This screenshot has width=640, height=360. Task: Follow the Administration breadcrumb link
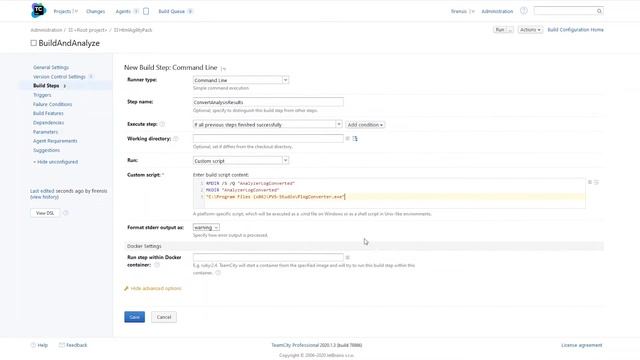(46, 30)
